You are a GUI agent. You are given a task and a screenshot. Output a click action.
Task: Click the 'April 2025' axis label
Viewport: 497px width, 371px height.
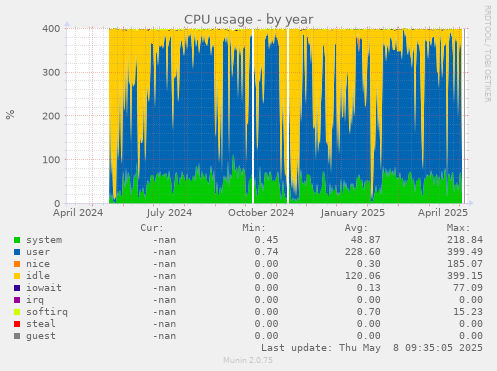[443, 213]
